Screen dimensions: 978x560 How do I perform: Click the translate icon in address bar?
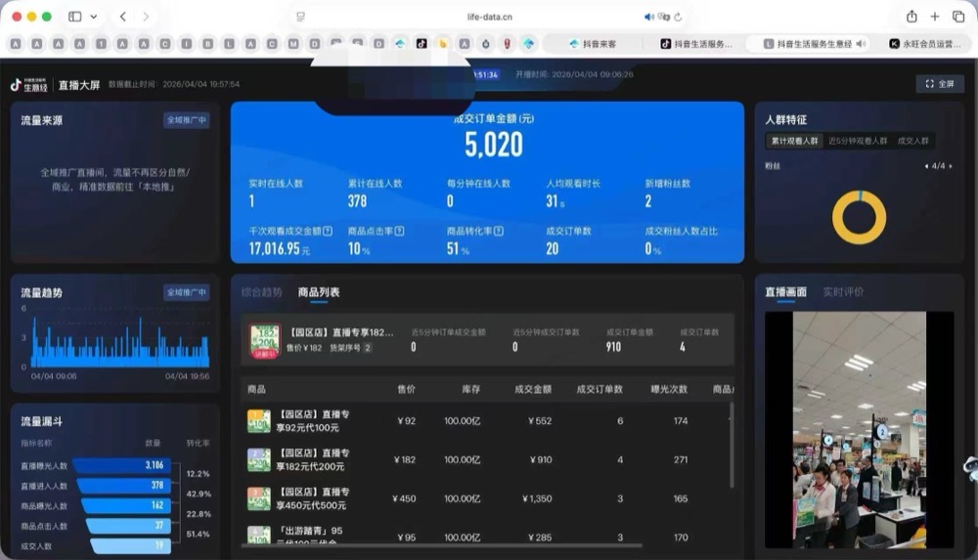[x=664, y=17]
